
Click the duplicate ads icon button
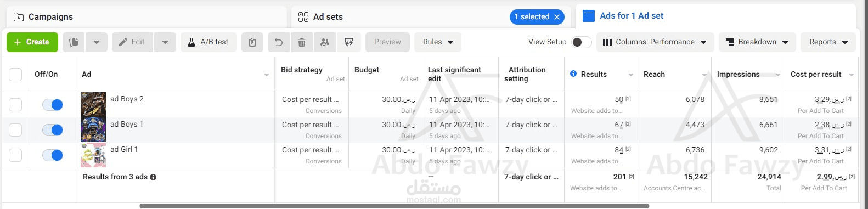pyautogui.click(x=74, y=42)
